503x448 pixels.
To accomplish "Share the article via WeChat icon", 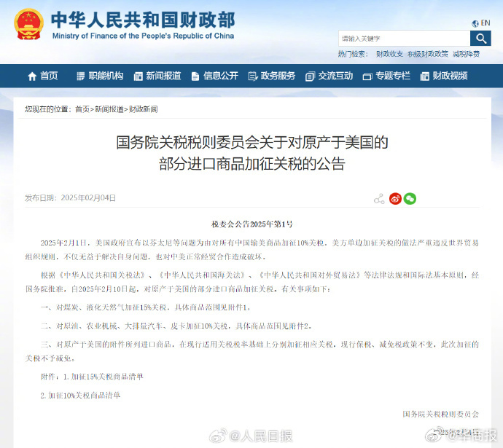I will (410, 198).
